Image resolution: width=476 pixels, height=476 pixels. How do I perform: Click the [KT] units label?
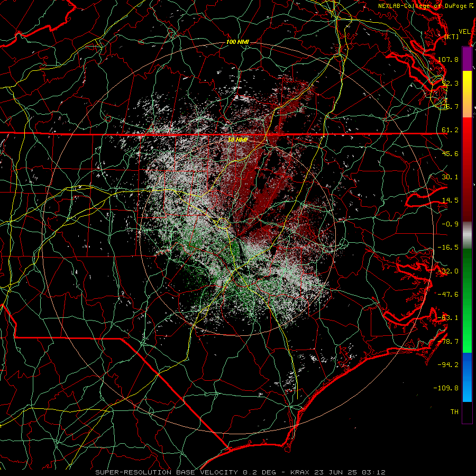click(x=452, y=36)
